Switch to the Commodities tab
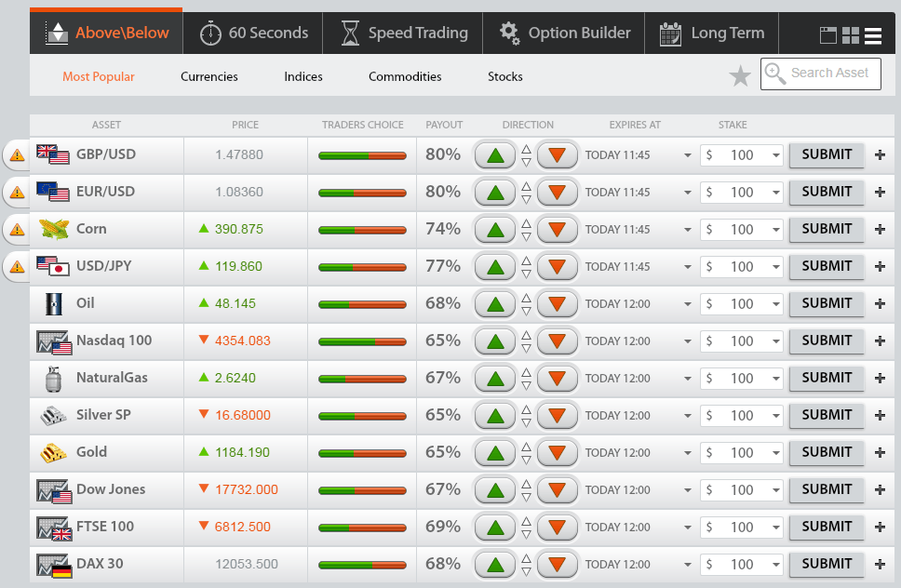Viewport: 901px width, 588px height. tap(405, 76)
